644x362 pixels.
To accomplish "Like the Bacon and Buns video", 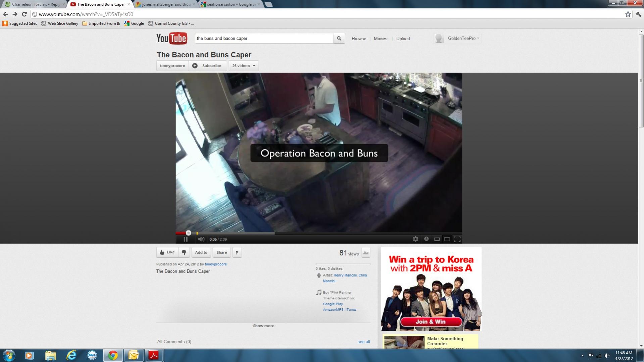I will 167,252.
